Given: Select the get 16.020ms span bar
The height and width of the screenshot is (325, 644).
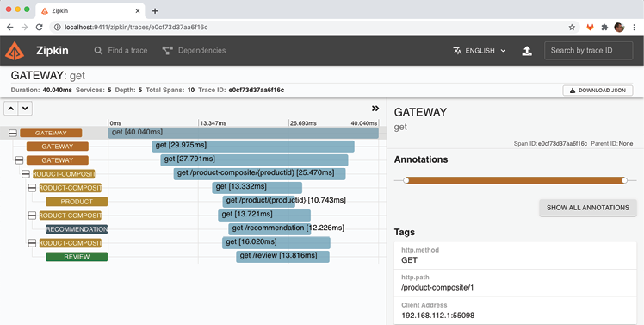Looking at the screenshot, I should (x=276, y=243).
